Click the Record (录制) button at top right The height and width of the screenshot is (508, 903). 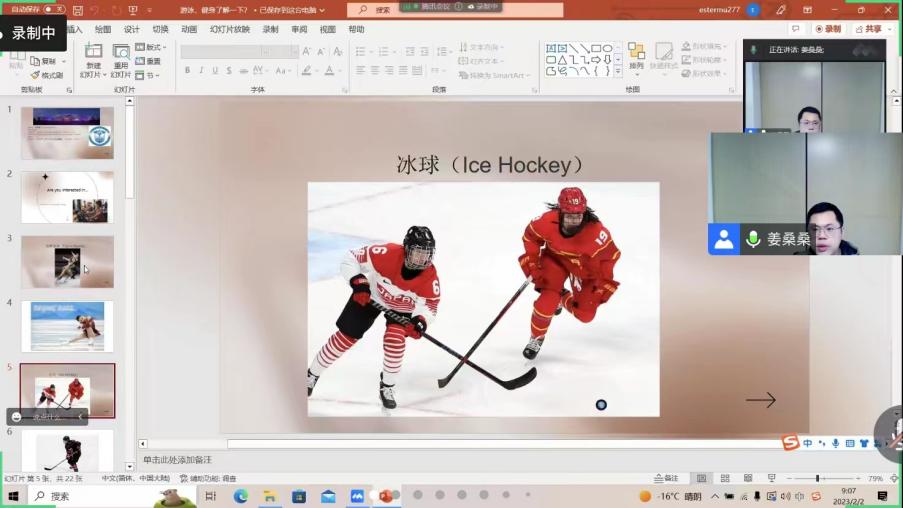coord(828,29)
